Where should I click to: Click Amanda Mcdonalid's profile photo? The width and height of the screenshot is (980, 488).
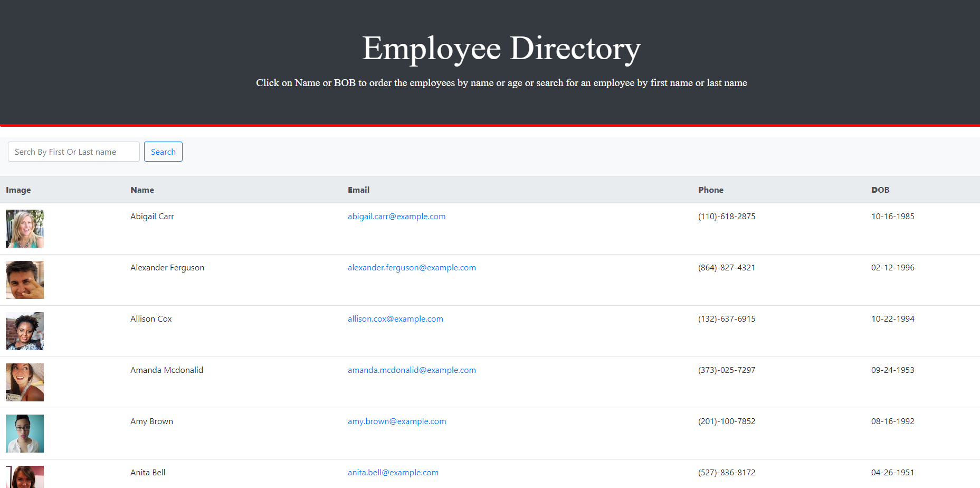tap(24, 382)
